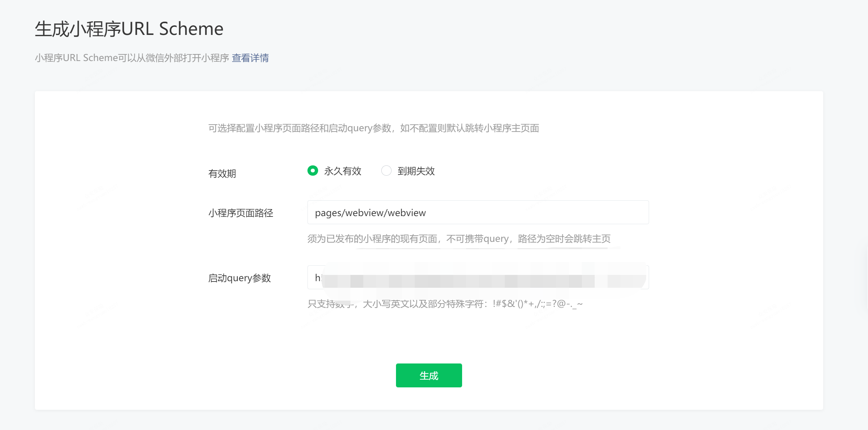Click the gray configuration description paragraph

click(373, 128)
